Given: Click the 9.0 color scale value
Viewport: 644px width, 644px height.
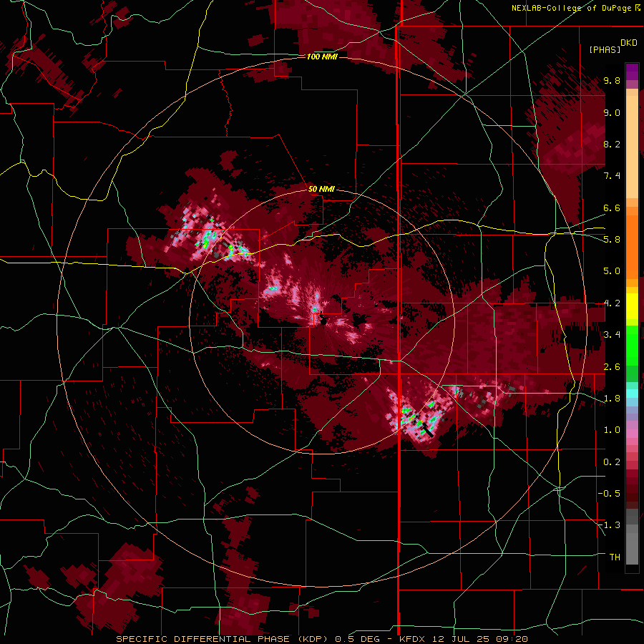Looking at the screenshot, I should [x=612, y=112].
